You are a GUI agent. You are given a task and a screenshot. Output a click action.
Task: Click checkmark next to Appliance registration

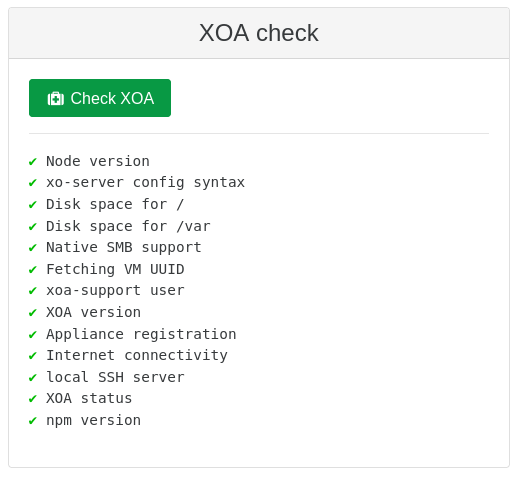33,334
